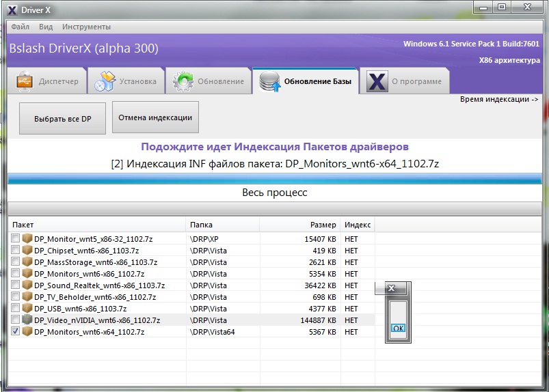
Task: Click the green gear Обновление icon
Action: (183, 81)
